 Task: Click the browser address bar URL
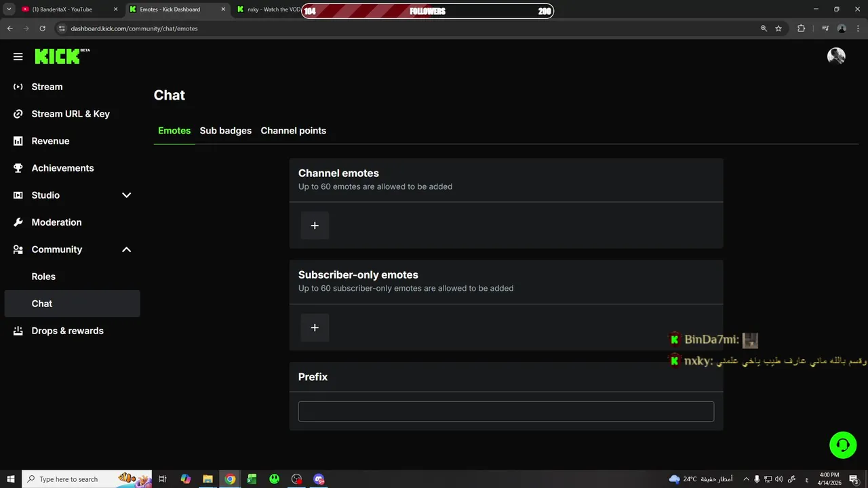coord(134,28)
